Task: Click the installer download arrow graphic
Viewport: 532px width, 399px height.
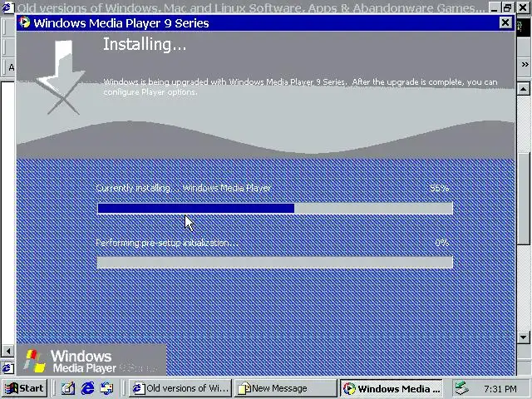Action: click(61, 77)
